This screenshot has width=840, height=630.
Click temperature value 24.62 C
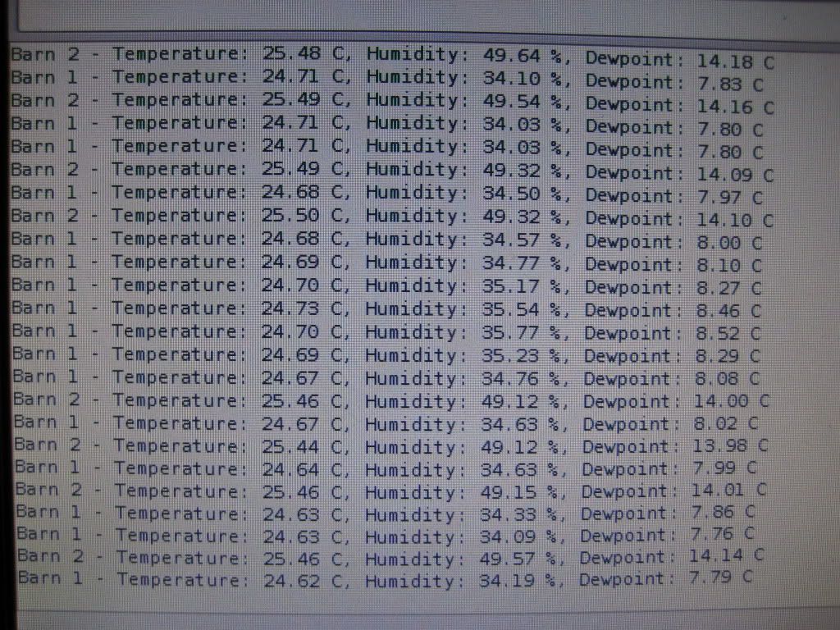pos(304,581)
